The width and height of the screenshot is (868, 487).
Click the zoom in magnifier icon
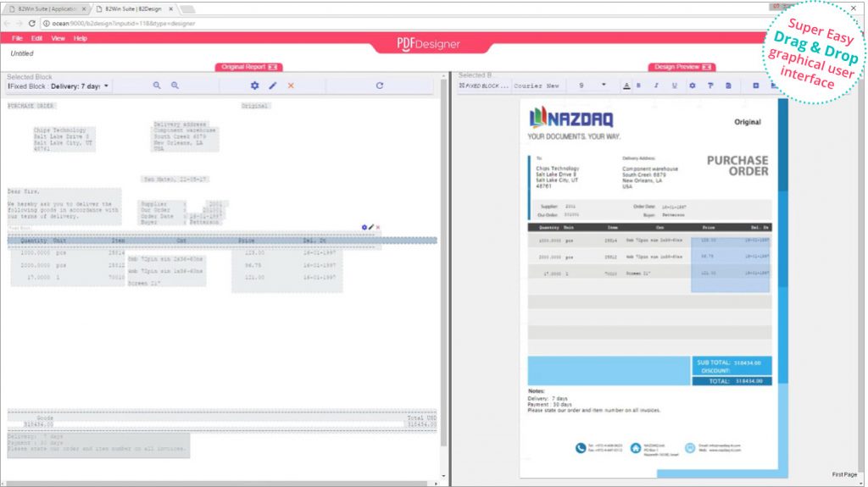pyautogui.click(x=175, y=86)
